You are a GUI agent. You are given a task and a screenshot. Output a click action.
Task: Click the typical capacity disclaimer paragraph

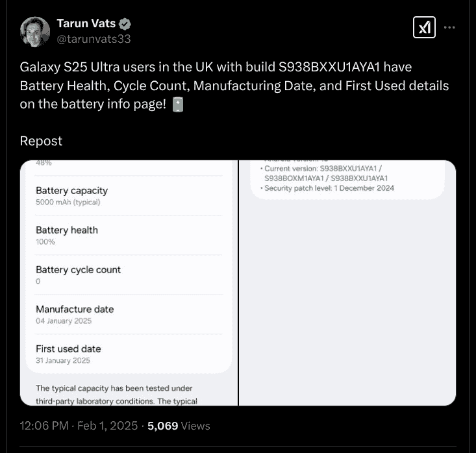coord(117,395)
